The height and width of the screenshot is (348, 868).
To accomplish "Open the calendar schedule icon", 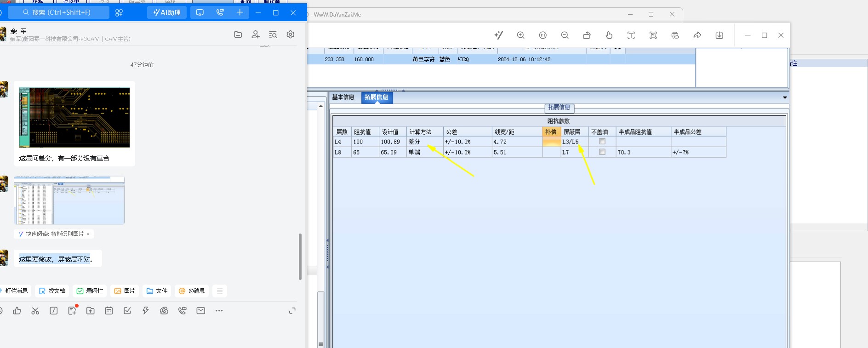I will coord(109,311).
